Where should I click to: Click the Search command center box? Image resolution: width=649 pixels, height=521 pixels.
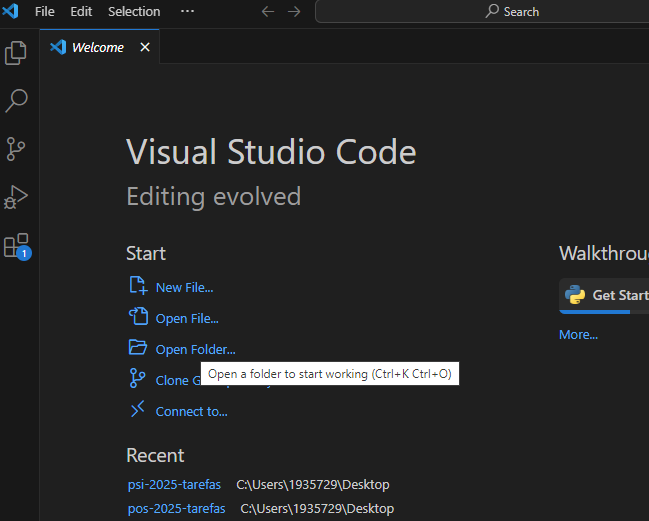point(510,12)
